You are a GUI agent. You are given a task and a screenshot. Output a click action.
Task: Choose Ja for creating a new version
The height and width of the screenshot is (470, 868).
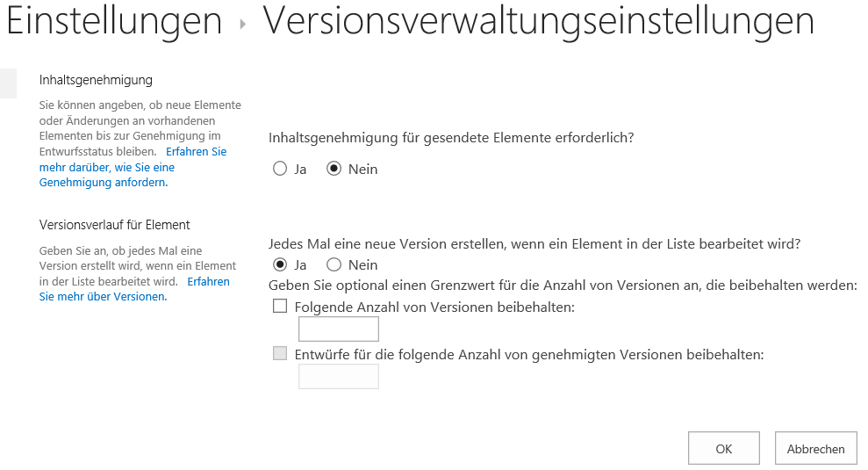click(280, 264)
